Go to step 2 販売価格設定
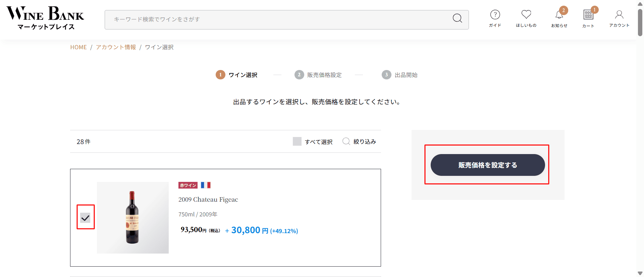Viewport: 644px width, 277px height. [318, 75]
